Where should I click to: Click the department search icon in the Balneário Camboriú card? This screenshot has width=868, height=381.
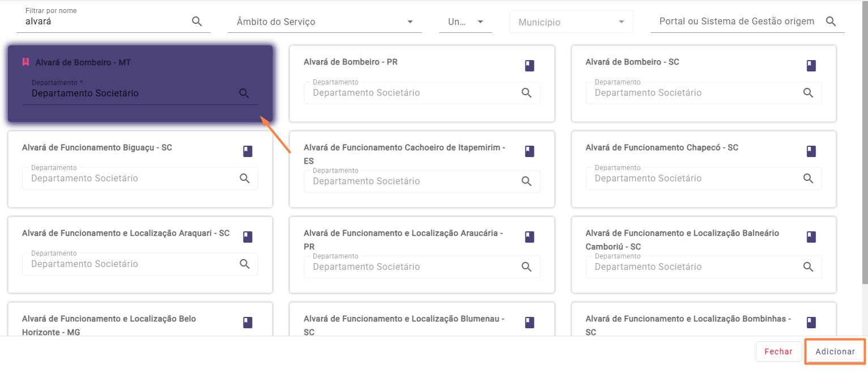[809, 266]
